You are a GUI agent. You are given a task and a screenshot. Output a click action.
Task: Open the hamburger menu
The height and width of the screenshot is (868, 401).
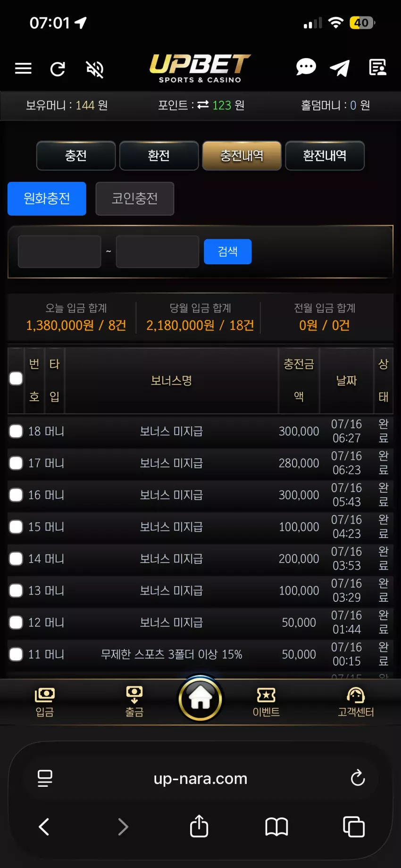pos(23,69)
